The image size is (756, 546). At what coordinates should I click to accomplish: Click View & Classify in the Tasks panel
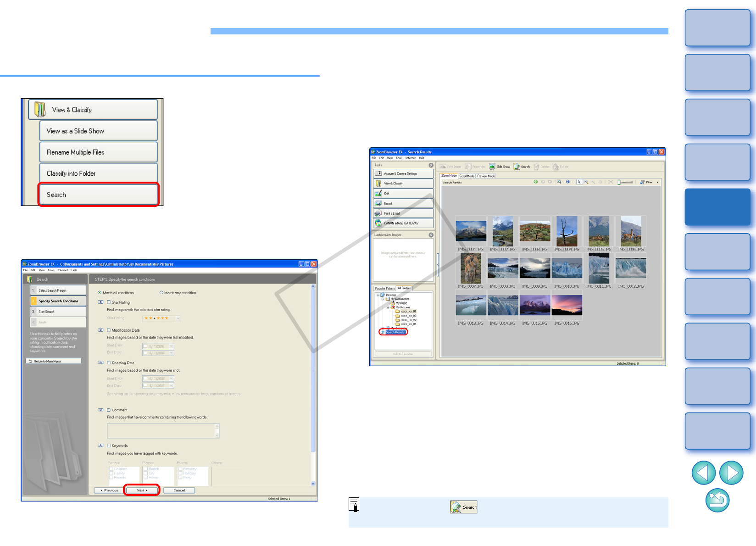[x=403, y=184]
